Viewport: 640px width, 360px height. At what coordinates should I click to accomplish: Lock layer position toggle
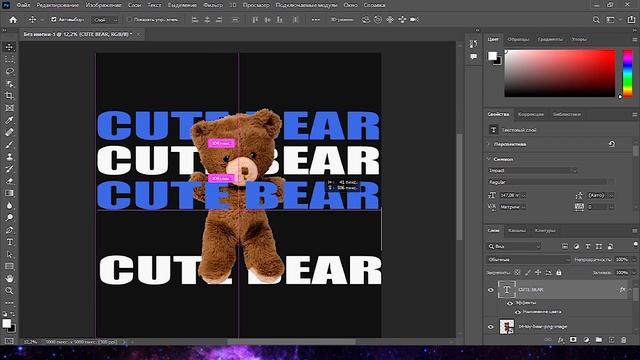point(538,273)
